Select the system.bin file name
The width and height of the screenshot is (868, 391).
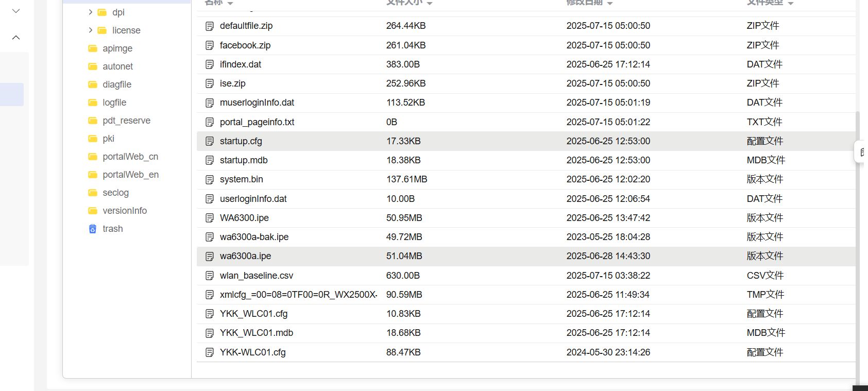click(242, 179)
